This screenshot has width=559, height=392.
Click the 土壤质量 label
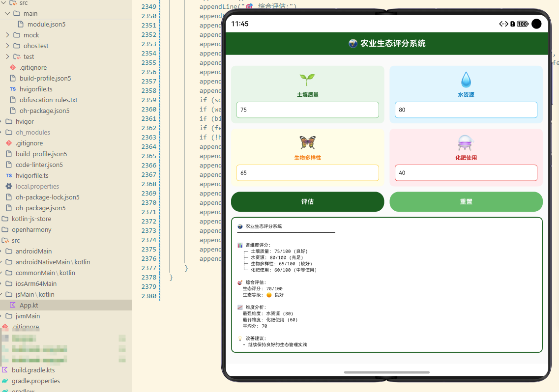[308, 95]
